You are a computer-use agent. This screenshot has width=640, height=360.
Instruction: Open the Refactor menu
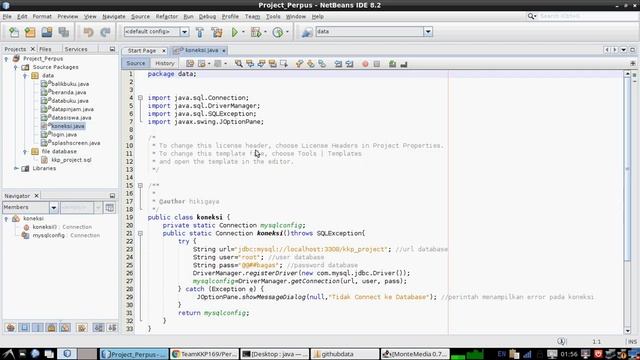(167, 17)
